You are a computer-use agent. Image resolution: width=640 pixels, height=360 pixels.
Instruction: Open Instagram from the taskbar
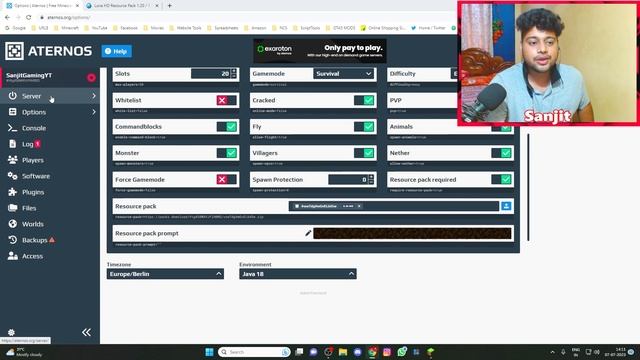click(387, 352)
